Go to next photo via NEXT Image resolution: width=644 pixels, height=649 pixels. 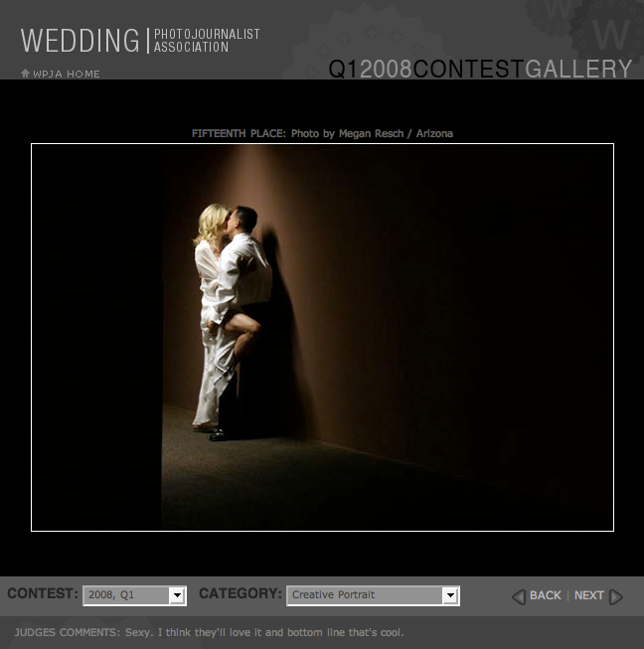[589, 595]
